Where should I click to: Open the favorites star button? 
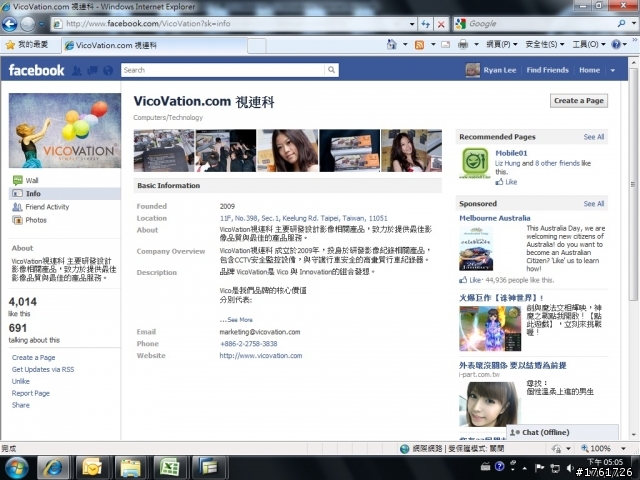point(10,45)
